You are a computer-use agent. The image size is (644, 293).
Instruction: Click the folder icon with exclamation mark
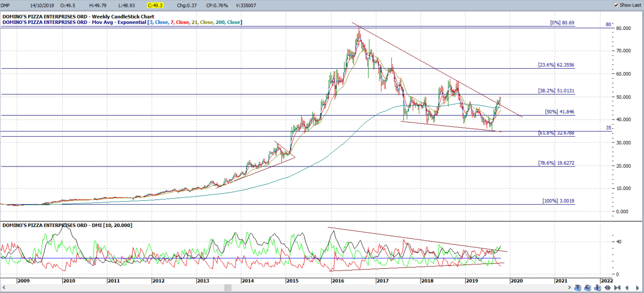click(597, 288)
